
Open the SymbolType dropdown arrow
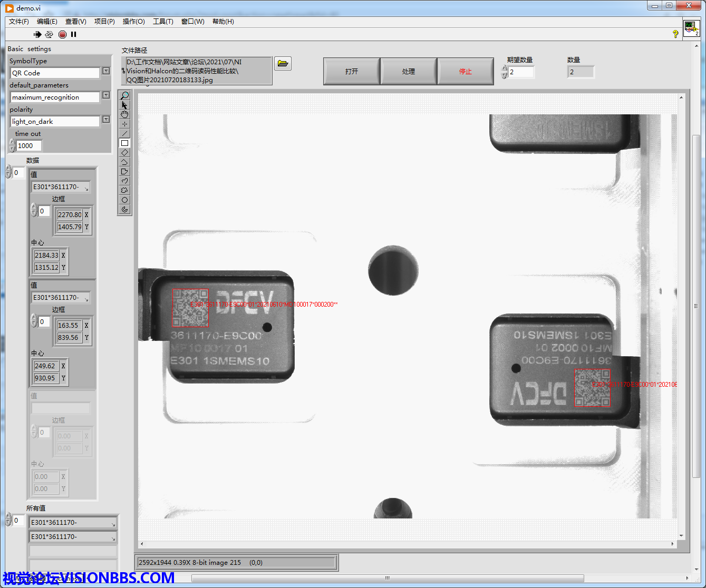(106, 71)
